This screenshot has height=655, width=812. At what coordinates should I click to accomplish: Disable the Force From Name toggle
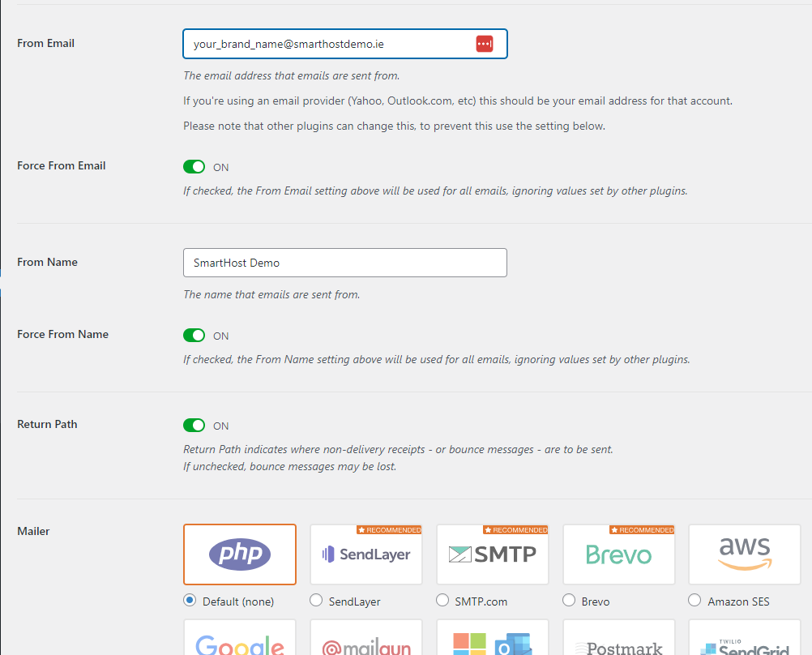coord(194,336)
